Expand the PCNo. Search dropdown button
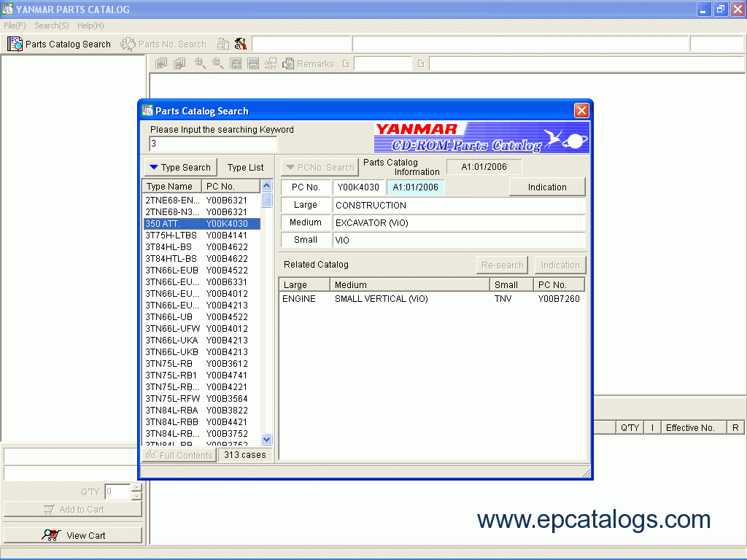The image size is (747, 560). click(x=320, y=168)
